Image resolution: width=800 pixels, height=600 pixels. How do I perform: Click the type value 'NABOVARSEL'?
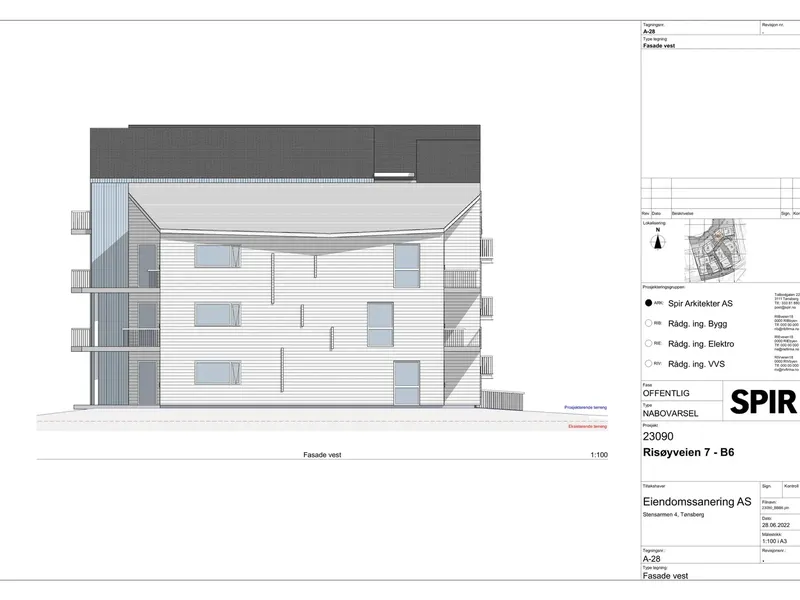tap(670, 413)
